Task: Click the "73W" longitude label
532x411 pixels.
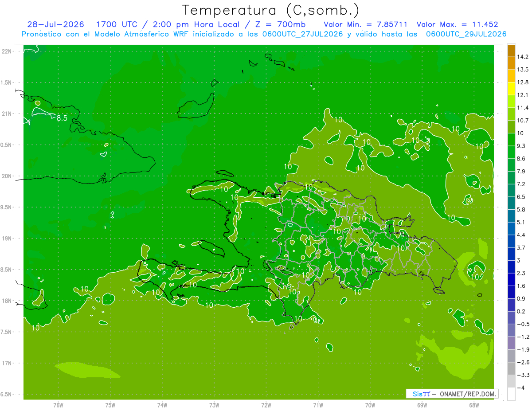Action: [214, 405]
